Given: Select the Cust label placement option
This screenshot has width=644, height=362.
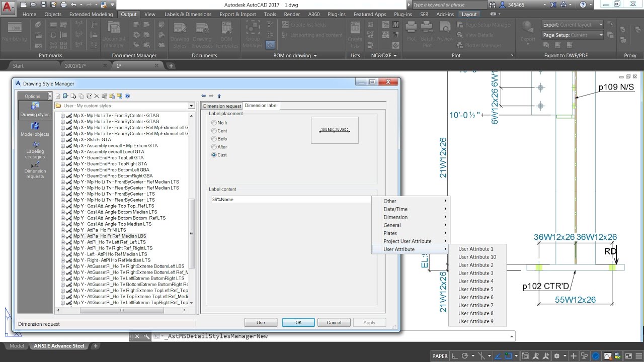Looking at the screenshot, I should click(214, 154).
